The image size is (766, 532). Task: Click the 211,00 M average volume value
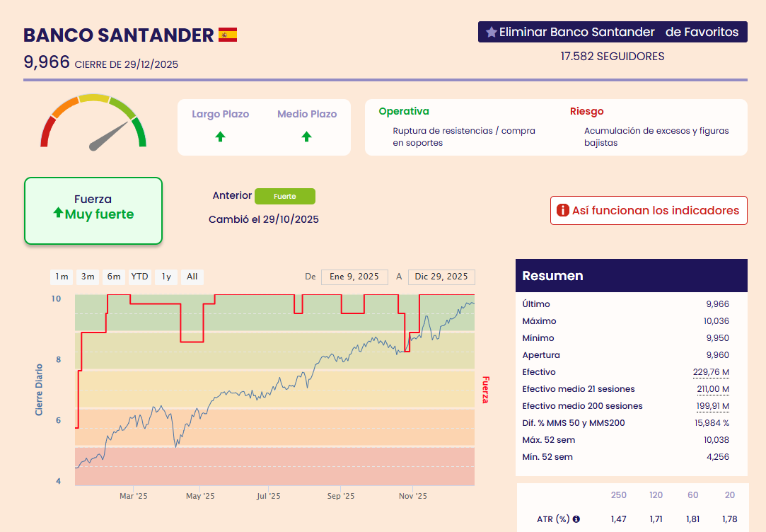(713, 389)
